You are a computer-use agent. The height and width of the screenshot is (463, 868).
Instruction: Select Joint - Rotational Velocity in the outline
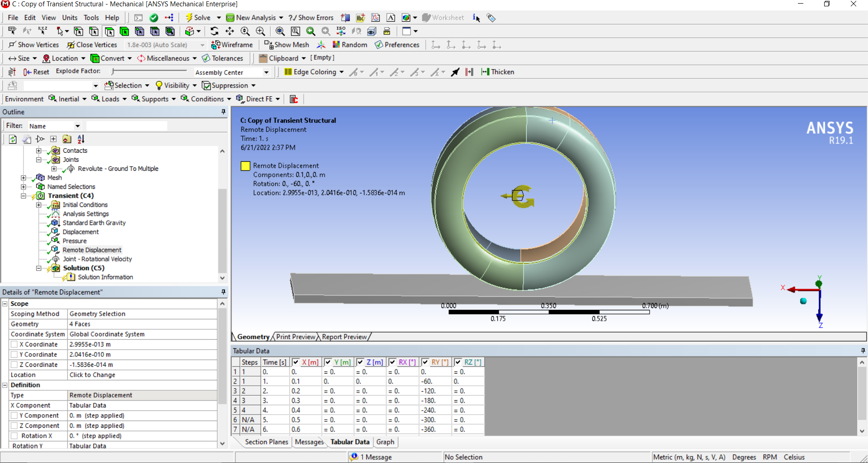point(97,259)
